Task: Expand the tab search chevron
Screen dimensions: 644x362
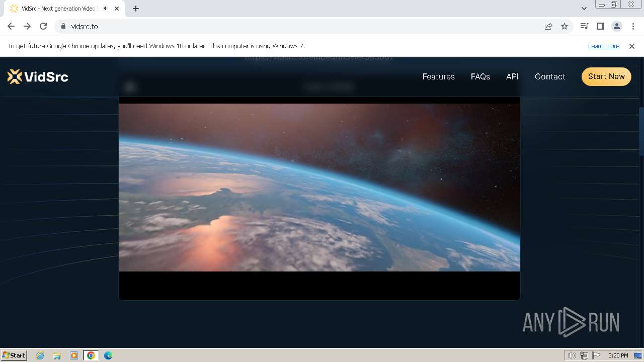Action: click(584, 9)
